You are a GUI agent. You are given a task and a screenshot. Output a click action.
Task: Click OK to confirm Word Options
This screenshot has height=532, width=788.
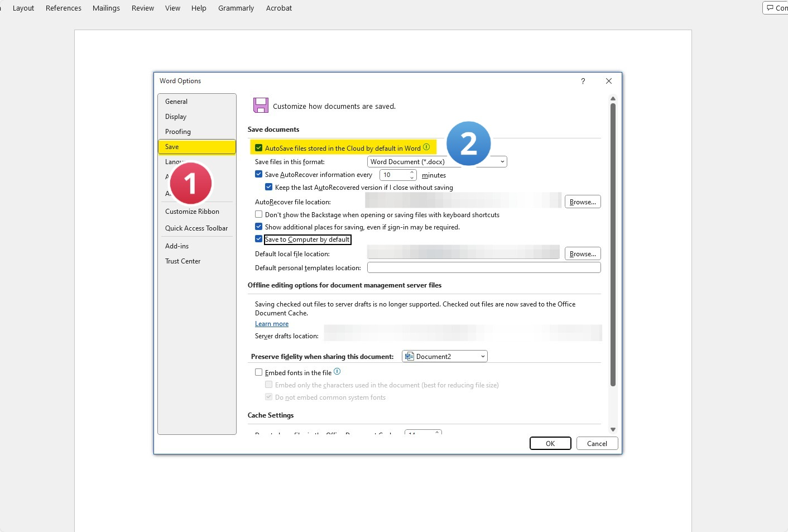click(x=550, y=443)
